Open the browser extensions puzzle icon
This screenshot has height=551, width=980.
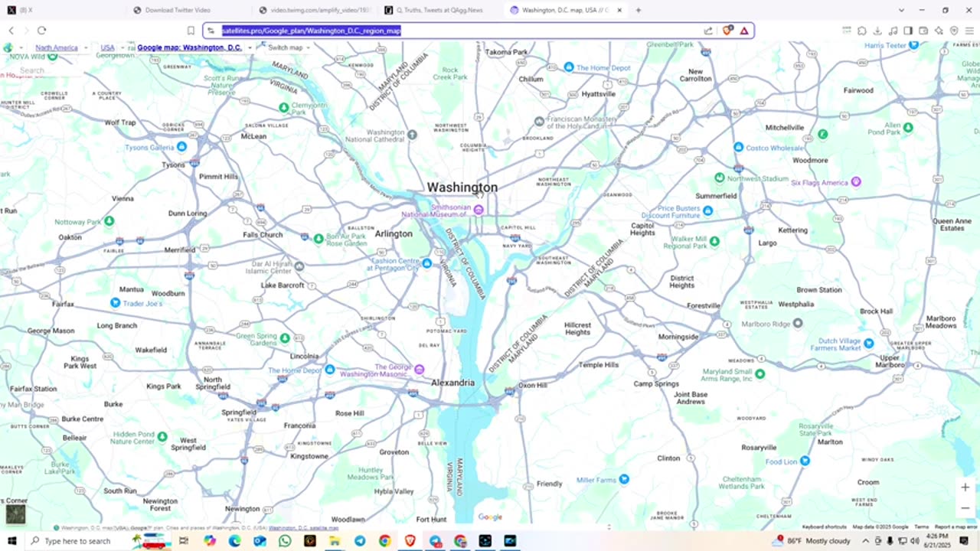tap(862, 31)
